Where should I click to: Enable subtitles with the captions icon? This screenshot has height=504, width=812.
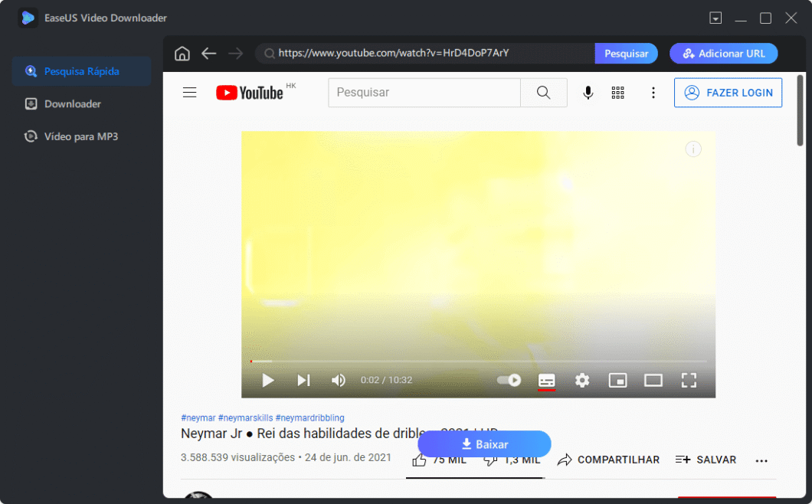tap(546, 380)
